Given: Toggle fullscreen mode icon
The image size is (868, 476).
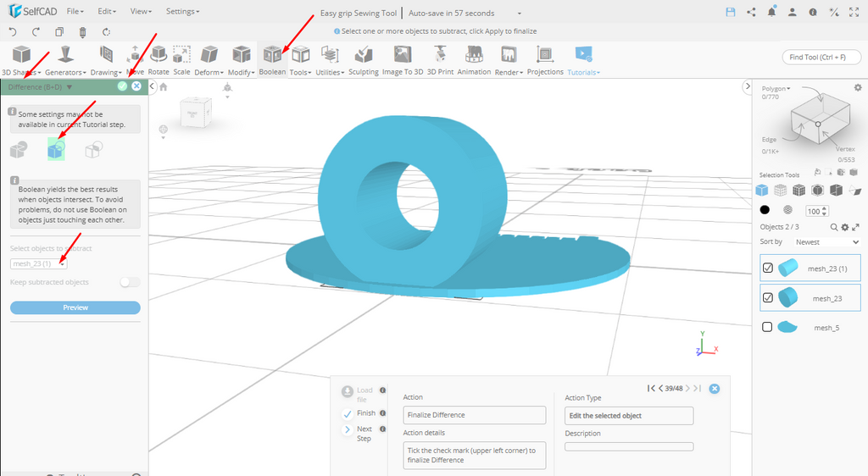Looking at the screenshot, I should click(854, 12).
